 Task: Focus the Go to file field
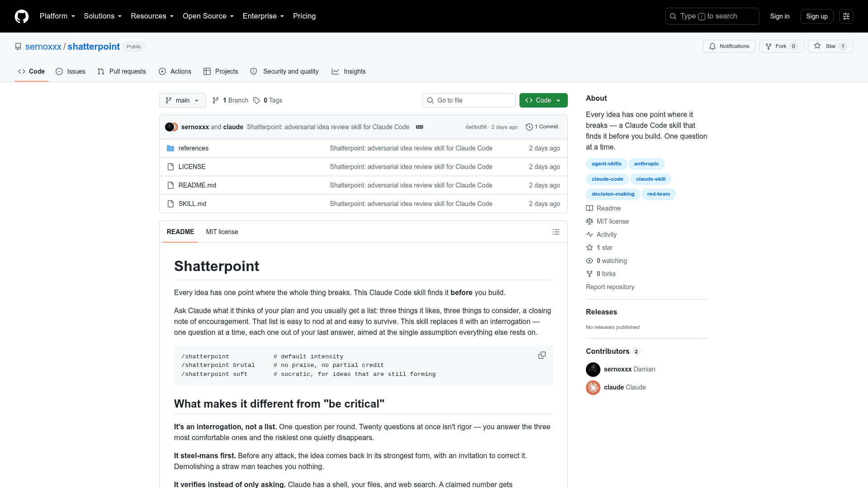point(469,100)
